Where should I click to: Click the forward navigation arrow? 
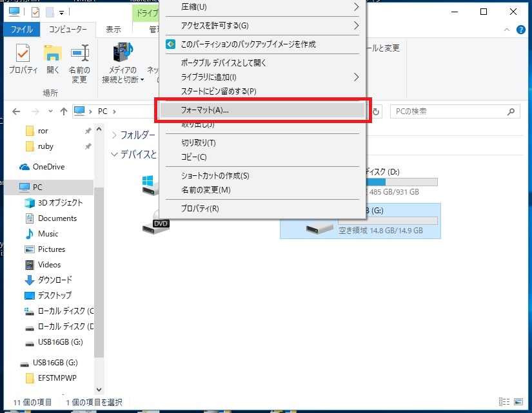click(x=35, y=111)
